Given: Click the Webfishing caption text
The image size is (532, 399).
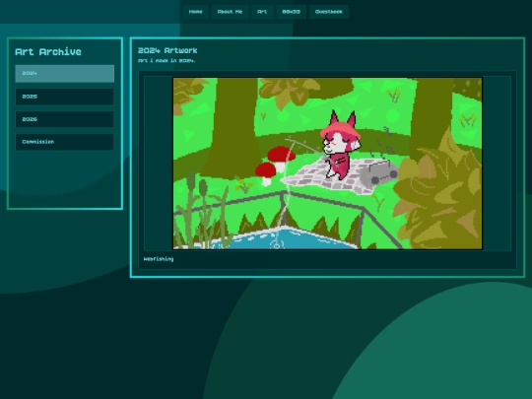Looking at the screenshot, I should (x=159, y=259).
